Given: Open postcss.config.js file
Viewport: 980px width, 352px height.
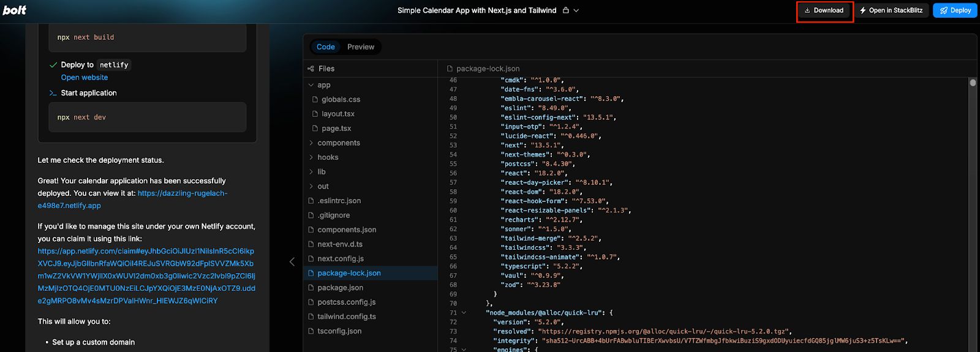Looking at the screenshot, I should [347, 302].
